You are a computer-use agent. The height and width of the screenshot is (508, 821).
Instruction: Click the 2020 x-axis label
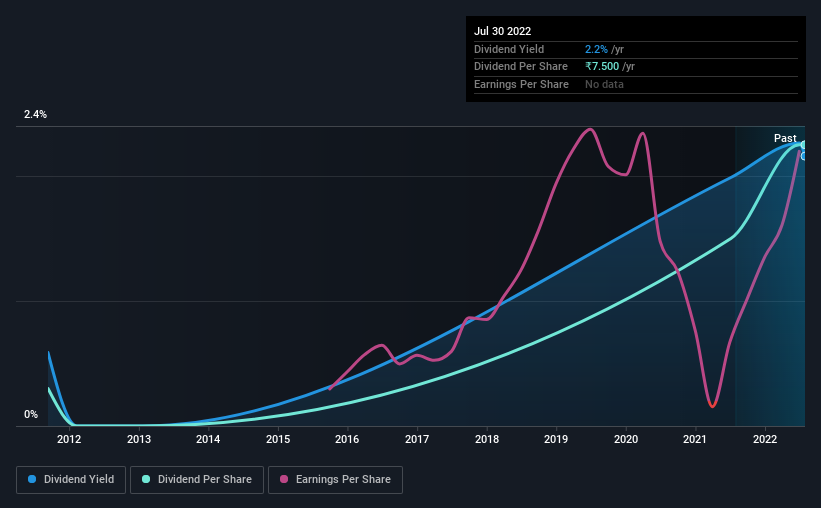pyautogui.click(x=626, y=439)
